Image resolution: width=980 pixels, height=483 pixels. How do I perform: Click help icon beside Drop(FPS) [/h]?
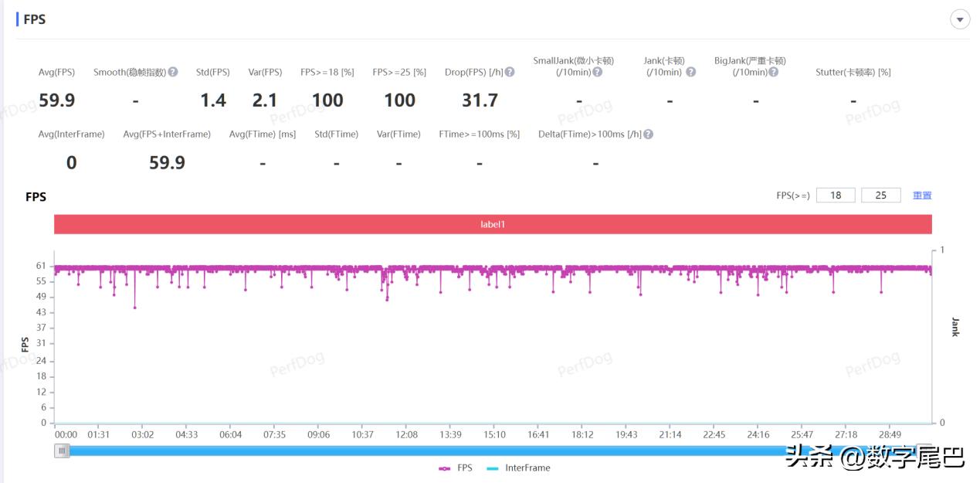510,72
